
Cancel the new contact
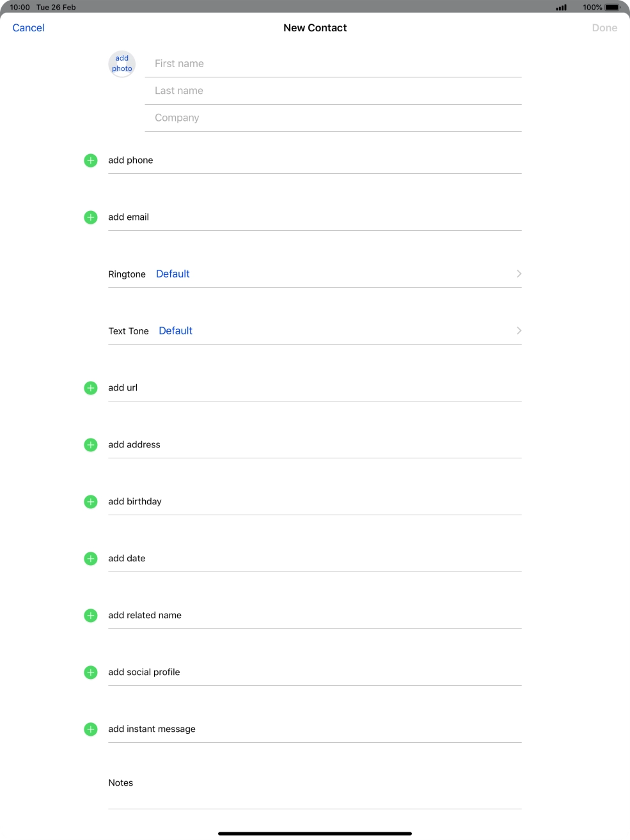pyautogui.click(x=29, y=28)
